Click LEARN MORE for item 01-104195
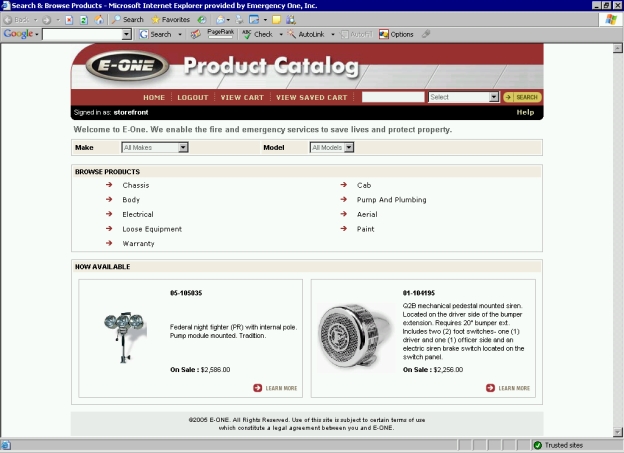 click(508, 388)
